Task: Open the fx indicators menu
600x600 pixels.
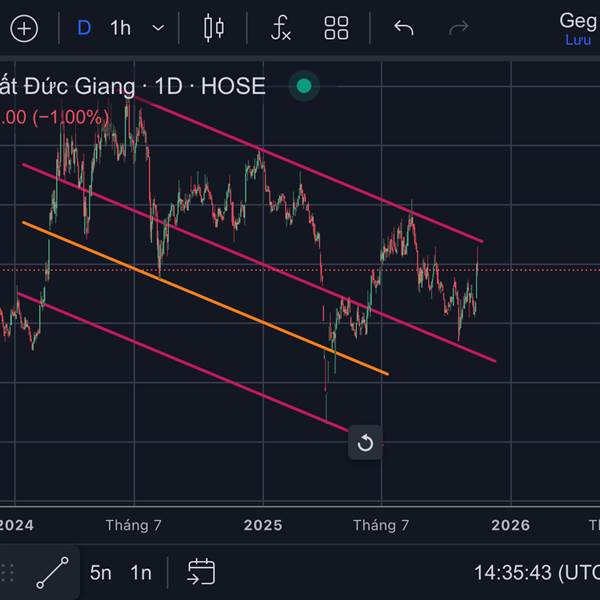Action: point(281,28)
